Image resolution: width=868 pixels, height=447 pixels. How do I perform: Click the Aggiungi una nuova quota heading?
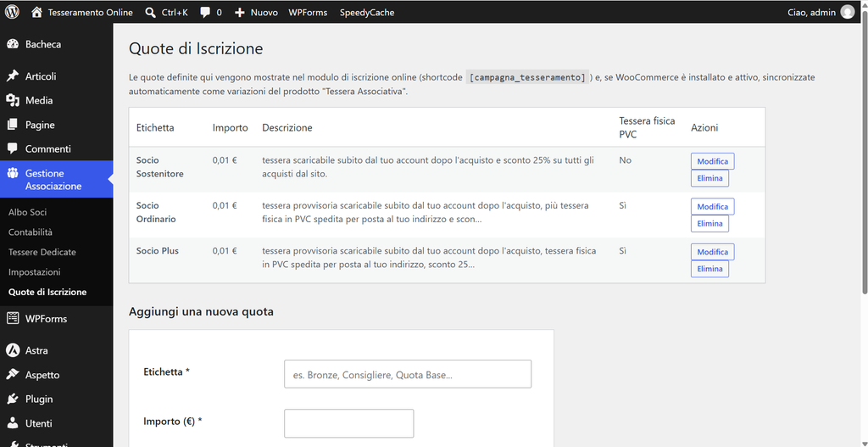(x=201, y=312)
